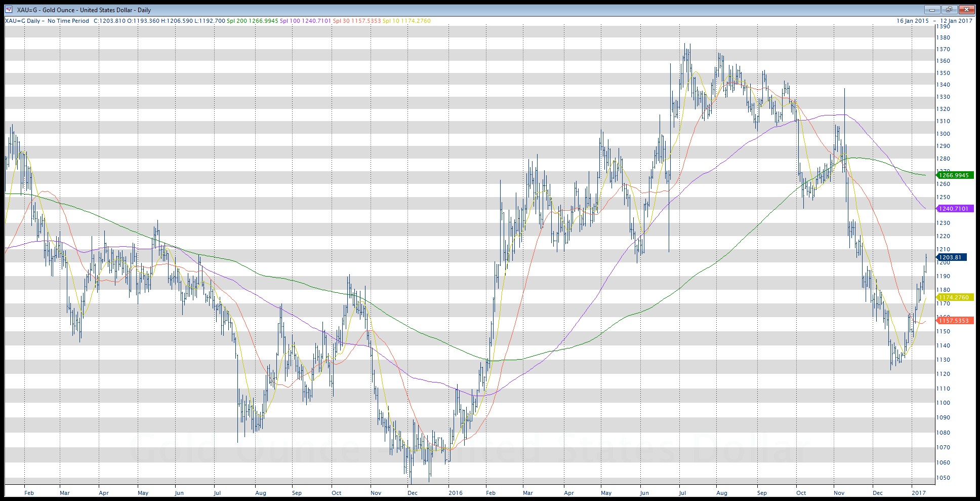
Task: Click the 1300 level on price axis
Action: [x=943, y=134]
